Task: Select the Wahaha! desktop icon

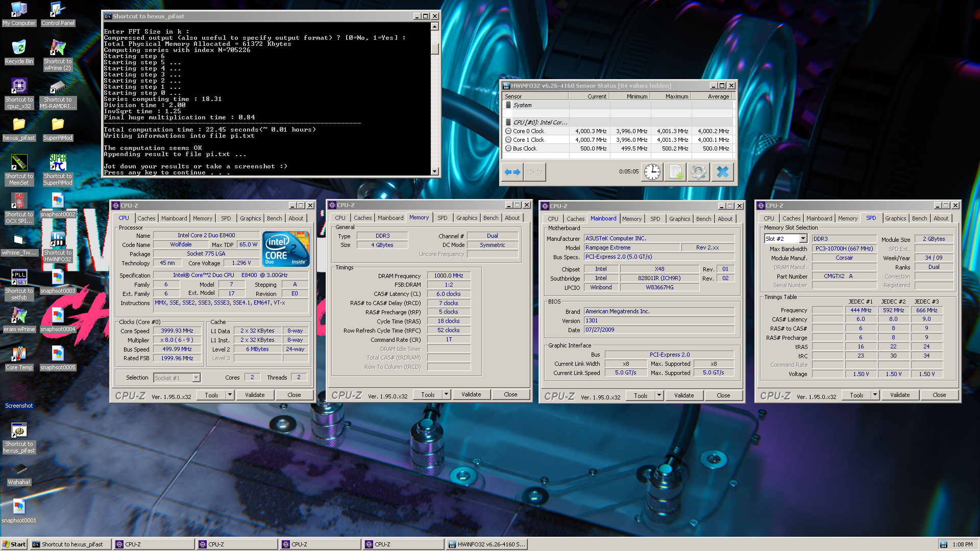Action: click(x=19, y=473)
